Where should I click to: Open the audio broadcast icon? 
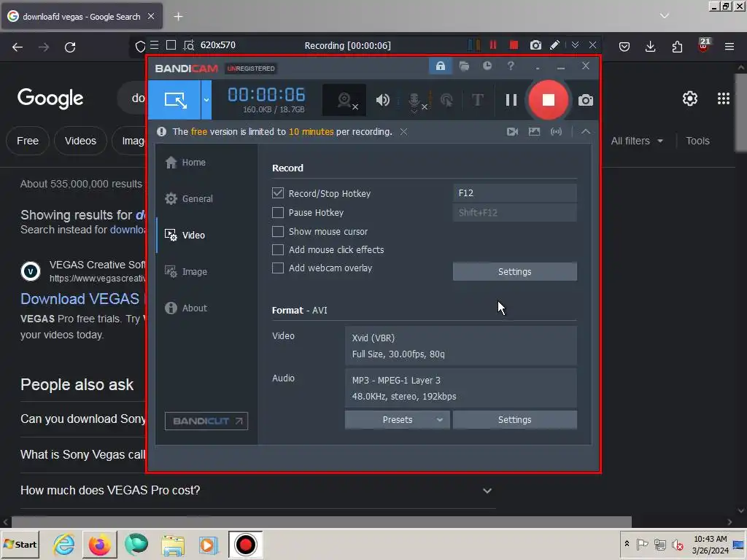click(x=556, y=132)
